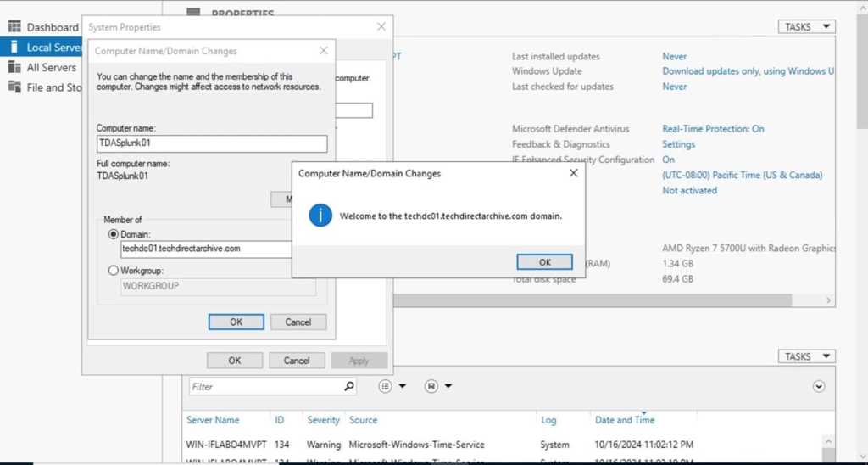Sort events by Log column

pos(548,420)
